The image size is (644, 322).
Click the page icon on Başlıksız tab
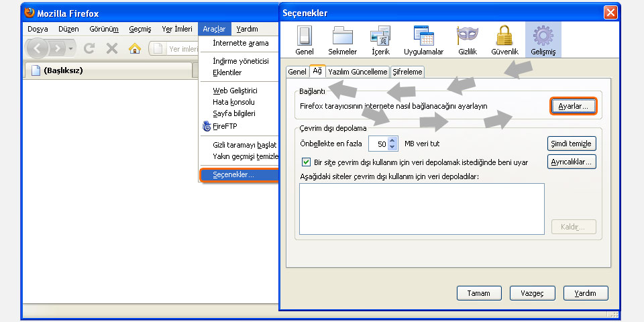tap(36, 70)
